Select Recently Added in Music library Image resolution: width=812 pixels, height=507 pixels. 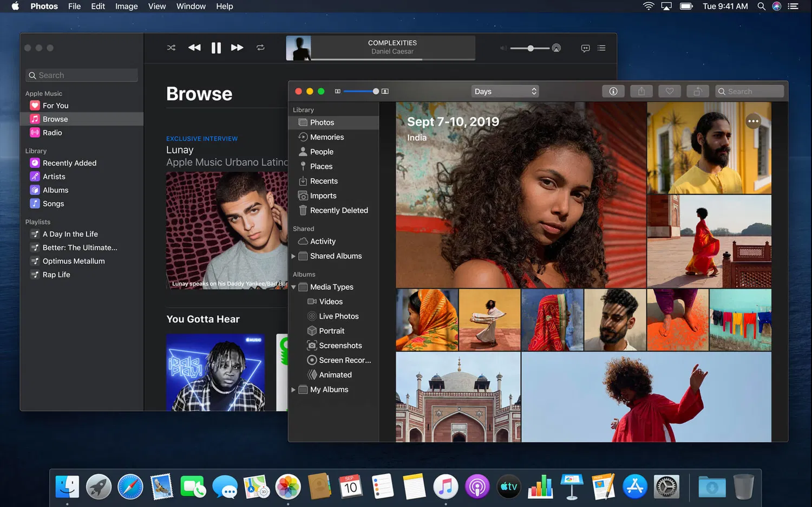click(69, 163)
